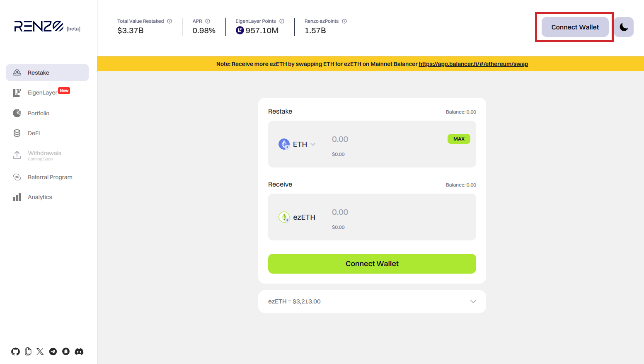The height and width of the screenshot is (364, 644).
Task: Click the ezETH token label
Action: click(x=304, y=217)
